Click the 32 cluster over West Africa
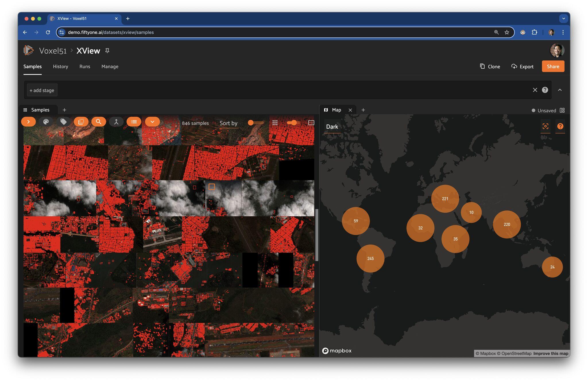This screenshot has height=381, width=588. [x=420, y=228]
